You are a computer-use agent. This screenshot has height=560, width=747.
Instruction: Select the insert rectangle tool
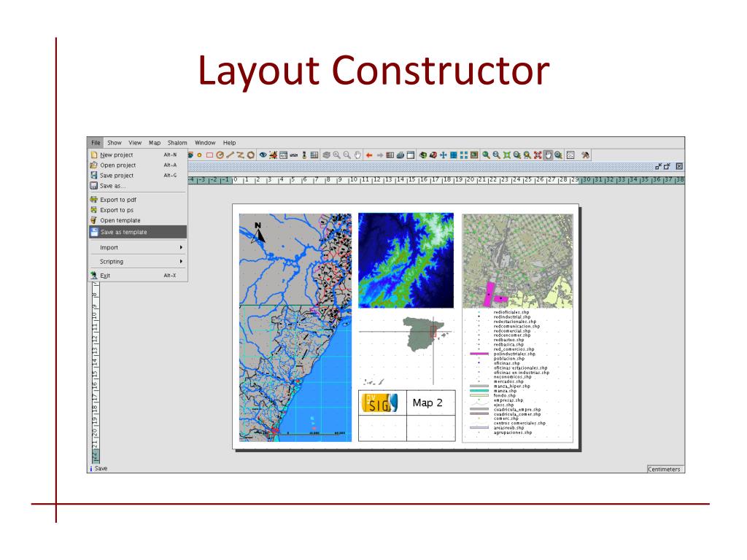click(x=209, y=155)
